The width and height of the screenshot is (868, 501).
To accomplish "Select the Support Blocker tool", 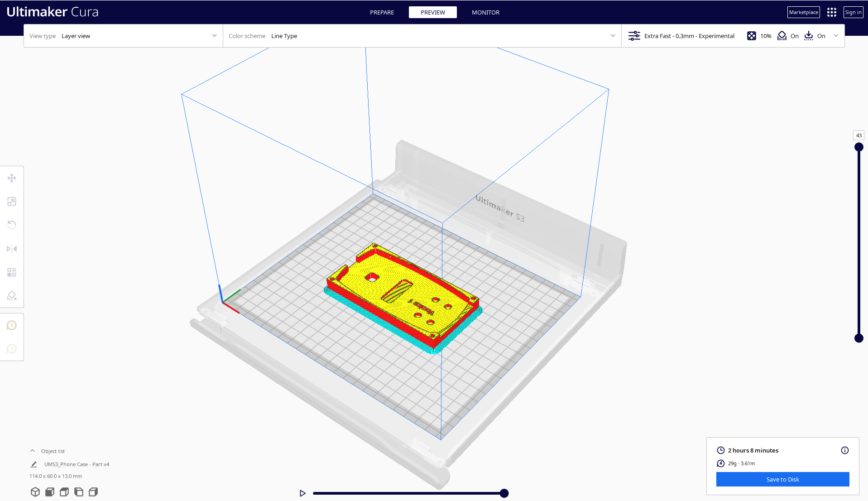I will 12,296.
